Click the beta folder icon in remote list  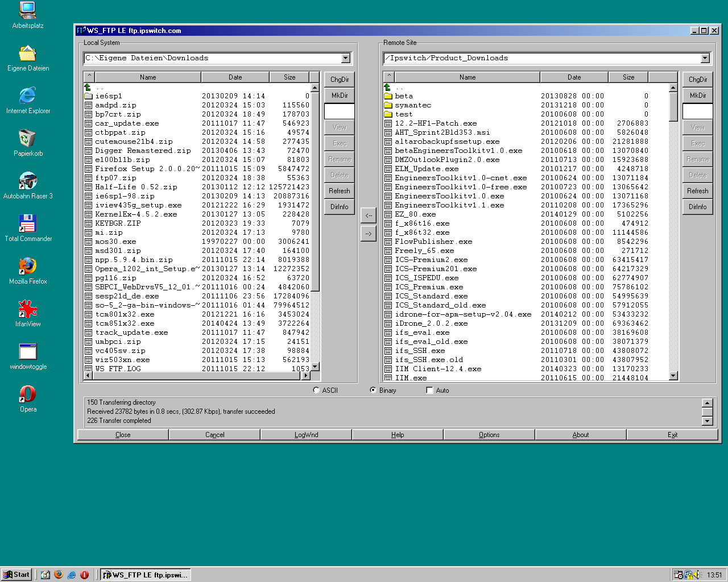point(388,96)
